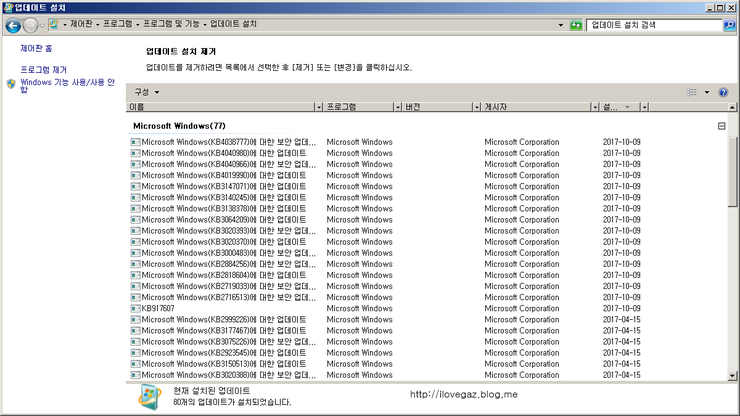Select update KB3138378
This screenshot has width=740, height=416.
coord(386,209)
